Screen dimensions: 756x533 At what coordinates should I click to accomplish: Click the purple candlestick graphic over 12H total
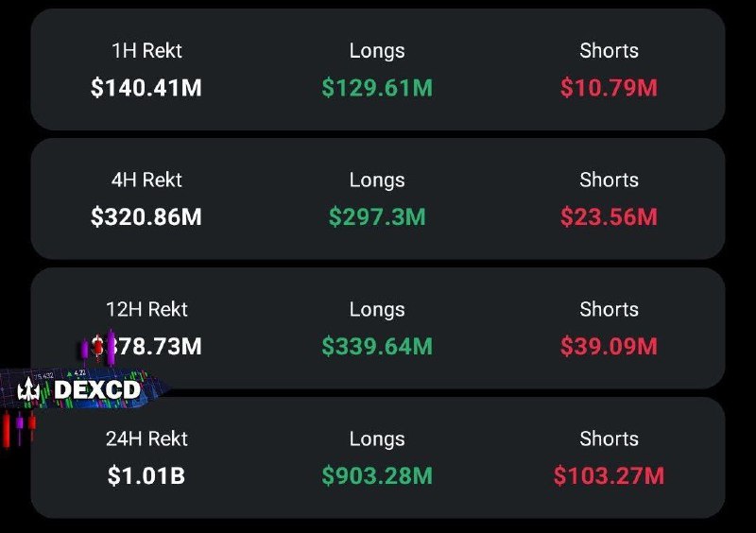tap(99, 347)
